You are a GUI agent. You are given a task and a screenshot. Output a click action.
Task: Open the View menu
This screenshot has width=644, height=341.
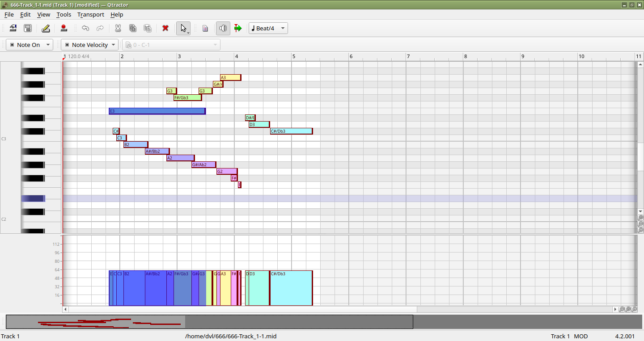pos(43,14)
